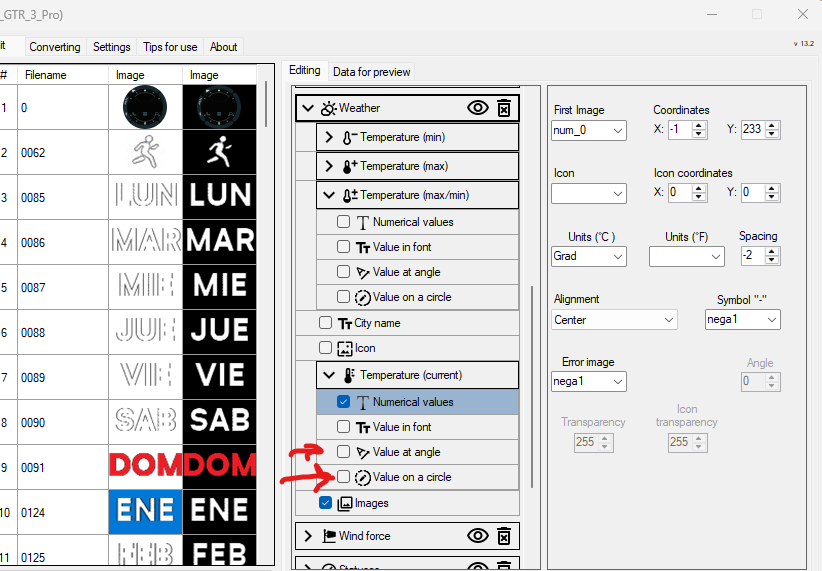
Task: Select the watch face thumbnail for file 0
Action: click(x=145, y=107)
